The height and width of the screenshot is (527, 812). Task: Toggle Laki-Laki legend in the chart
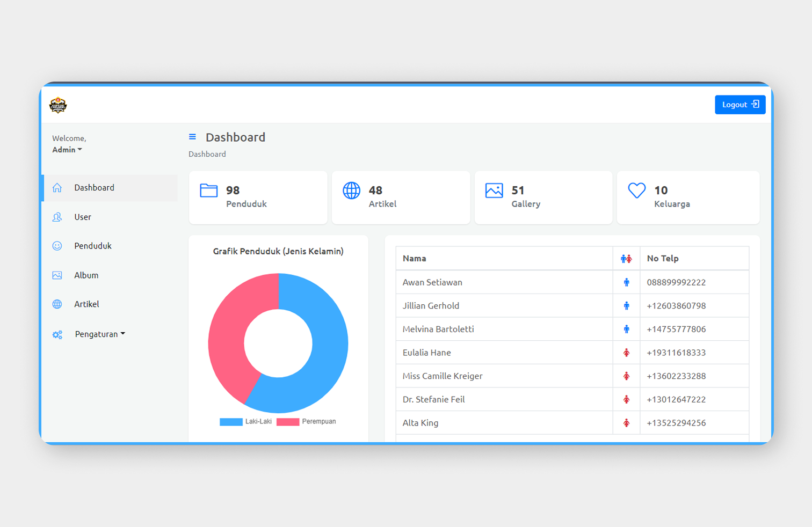[246, 422]
